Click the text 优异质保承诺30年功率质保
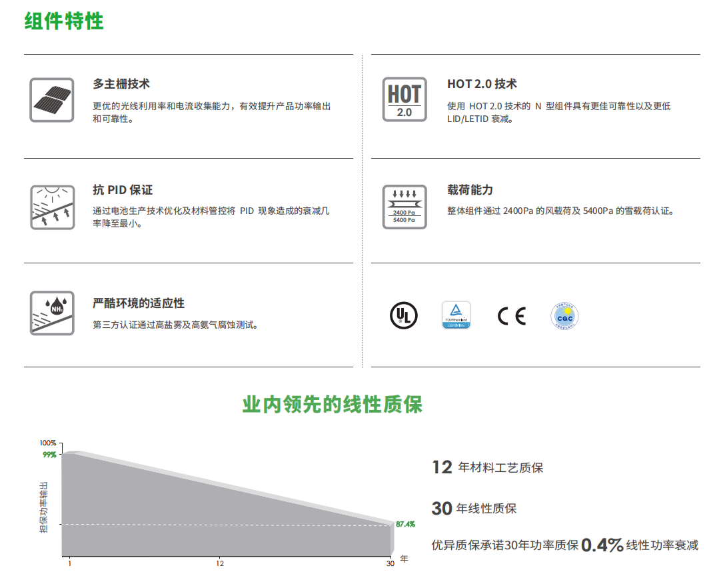713x588 pixels. (504, 545)
